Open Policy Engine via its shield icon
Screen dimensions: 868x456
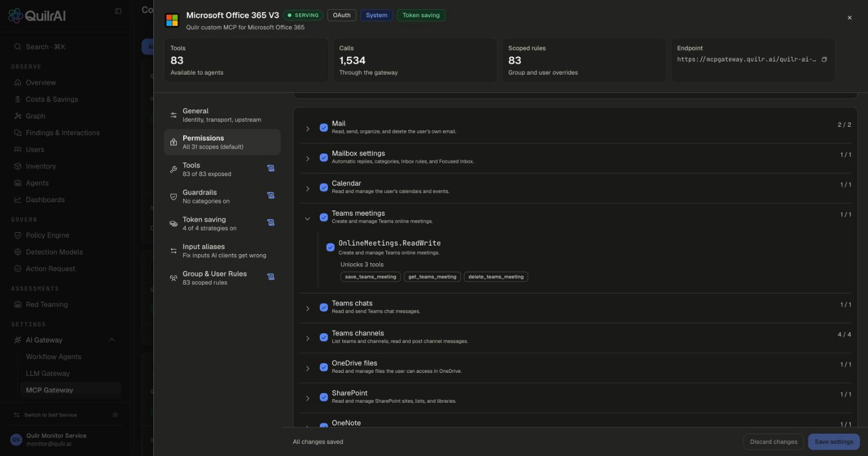(x=18, y=235)
